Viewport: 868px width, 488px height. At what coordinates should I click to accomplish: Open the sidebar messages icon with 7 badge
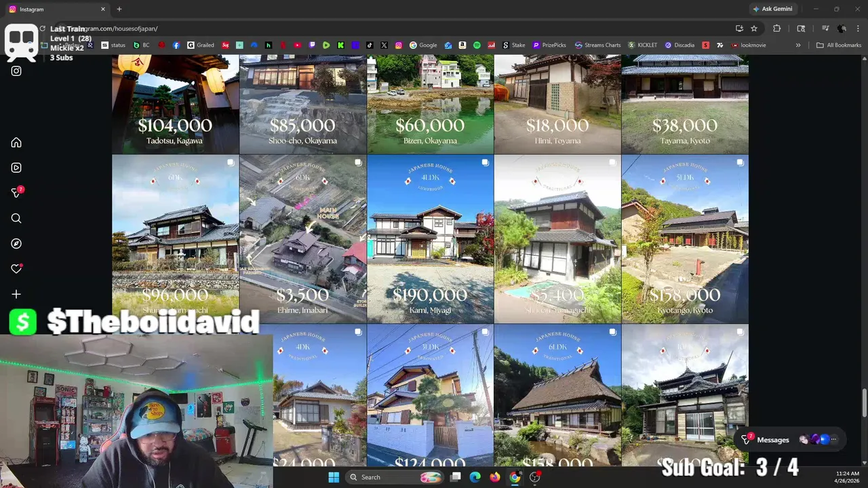click(17, 192)
